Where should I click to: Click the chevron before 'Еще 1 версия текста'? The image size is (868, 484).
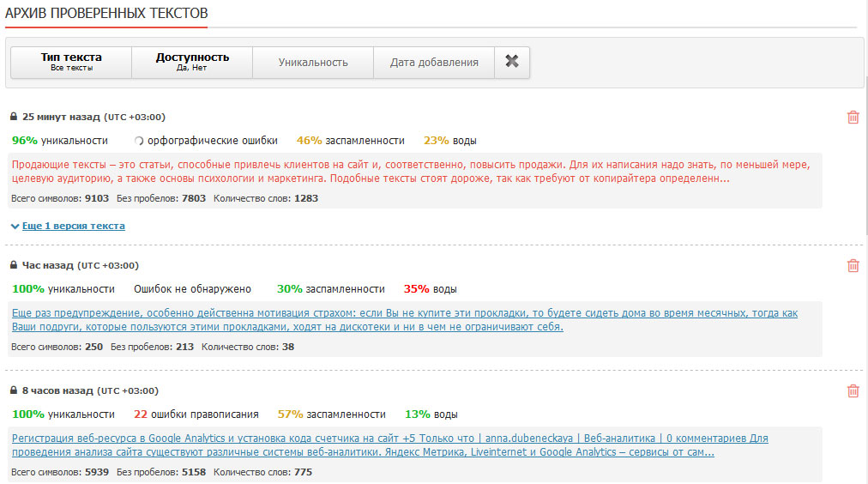(x=15, y=226)
